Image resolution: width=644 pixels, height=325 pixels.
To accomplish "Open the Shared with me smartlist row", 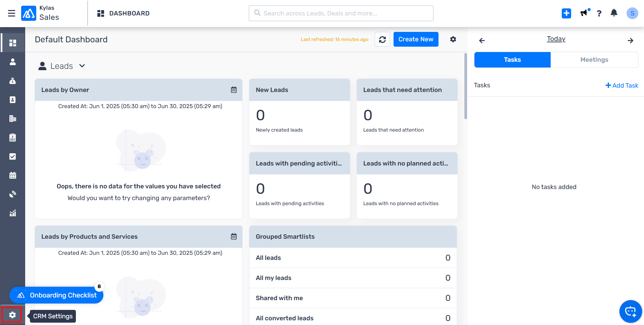I will point(353,298).
